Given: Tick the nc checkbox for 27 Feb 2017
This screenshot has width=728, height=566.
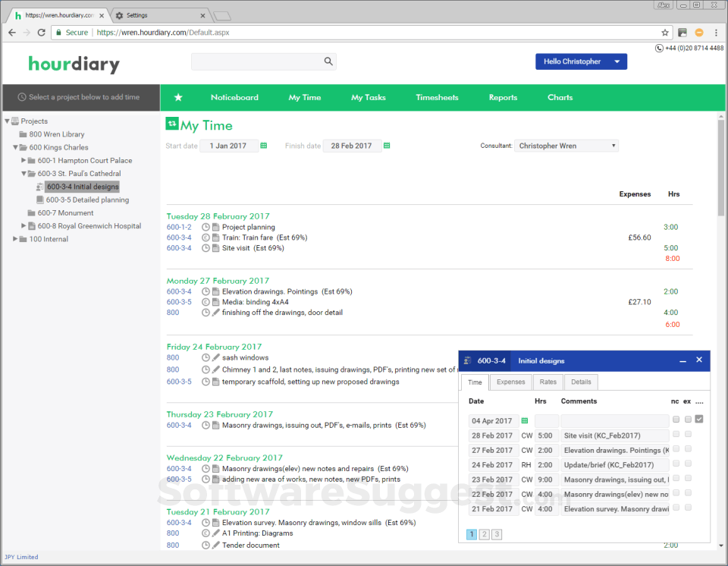Looking at the screenshot, I should click(676, 449).
